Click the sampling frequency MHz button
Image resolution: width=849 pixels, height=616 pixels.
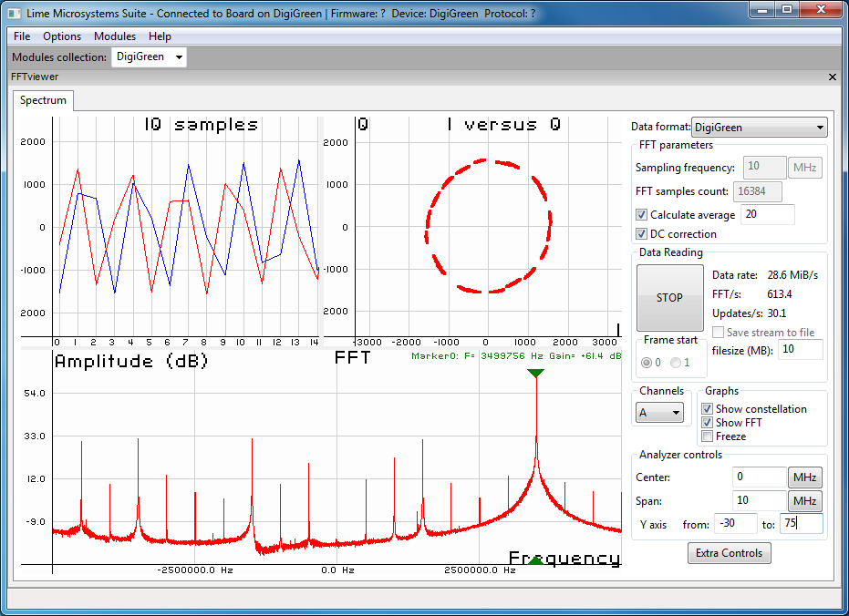click(x=804, y=167)
